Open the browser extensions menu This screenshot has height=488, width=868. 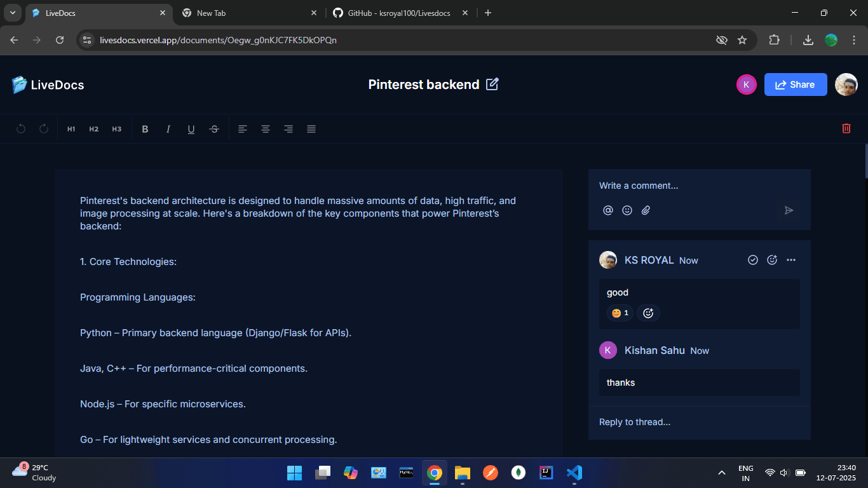774,40
